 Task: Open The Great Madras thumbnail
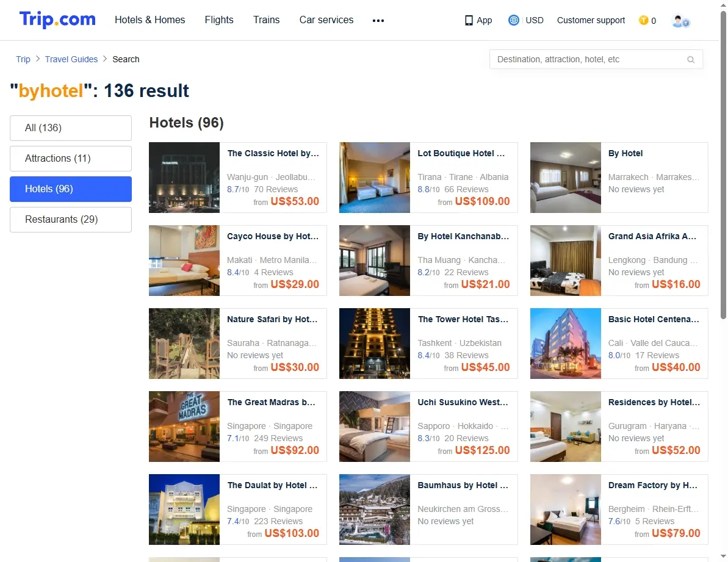tap(184, 427)
